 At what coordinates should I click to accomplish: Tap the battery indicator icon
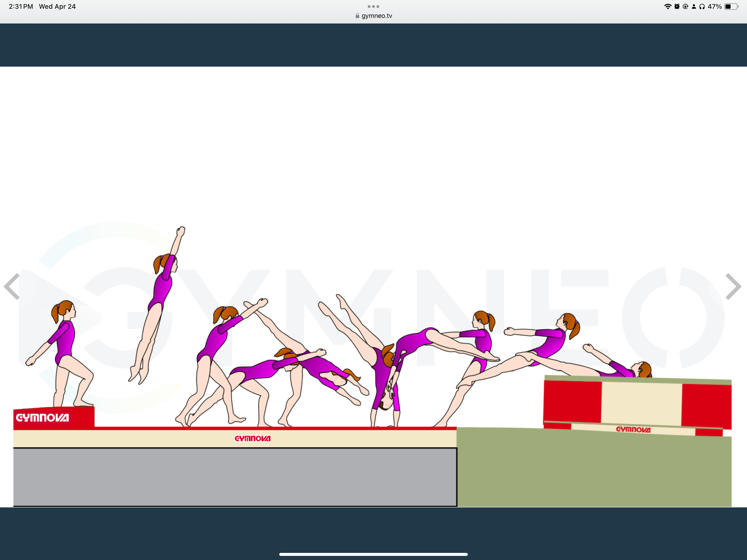(x=731, y=6)
